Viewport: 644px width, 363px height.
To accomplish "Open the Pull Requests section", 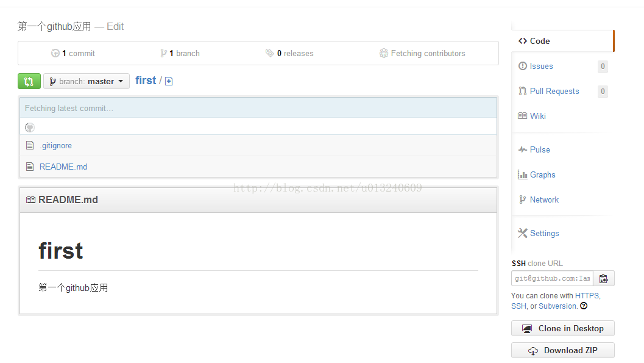I will pyautogui.click(x=554, y=91).
